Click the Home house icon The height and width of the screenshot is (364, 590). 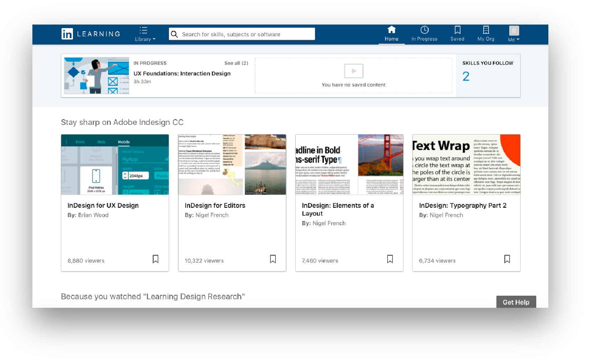(x=391, y=30)
